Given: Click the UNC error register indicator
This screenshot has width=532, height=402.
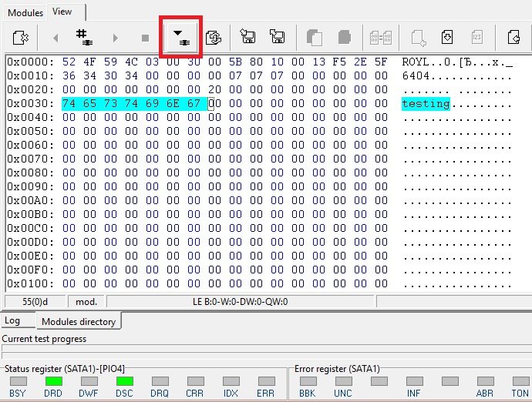Looking at the screenshot, I should click(344, 381).
